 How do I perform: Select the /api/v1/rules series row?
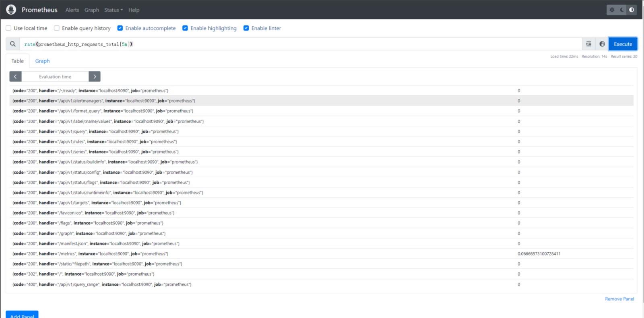point(321,141)
